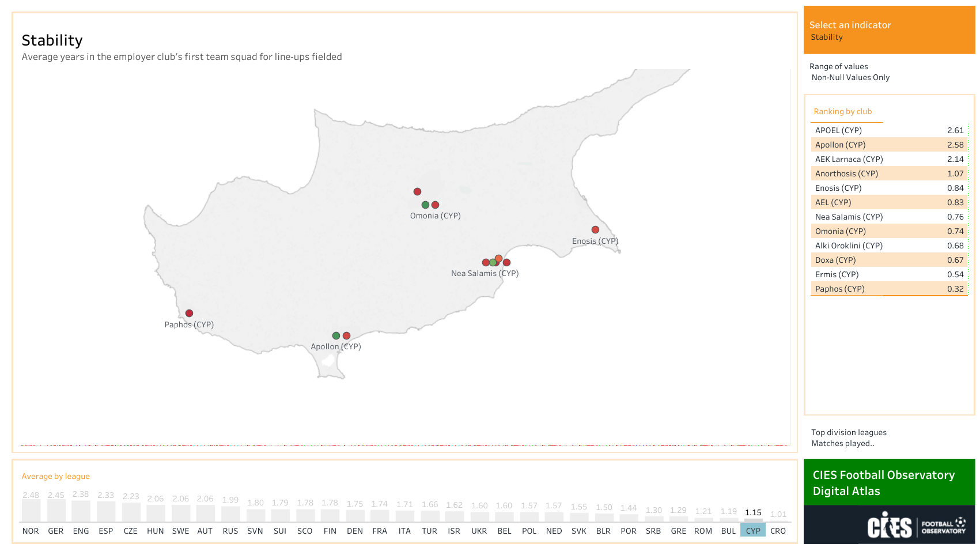The width and height of the screenshot is (980, 555).
Task: Select the RUS league bar
Action: (x=230, y=514)
